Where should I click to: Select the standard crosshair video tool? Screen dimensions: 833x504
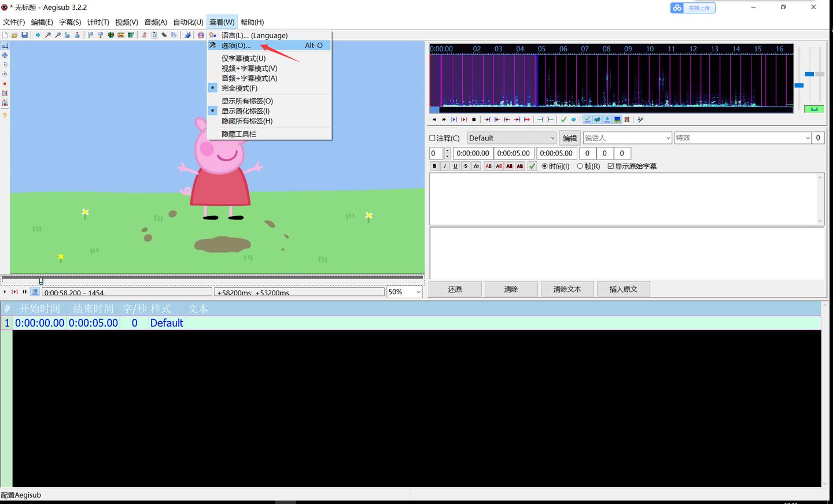click(x=5, y=46)
